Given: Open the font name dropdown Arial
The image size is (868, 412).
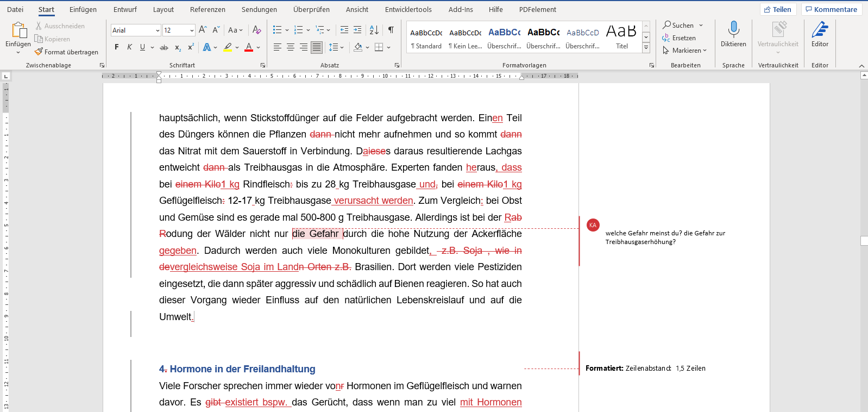Looking at the screenshot, I should point(158,30).
